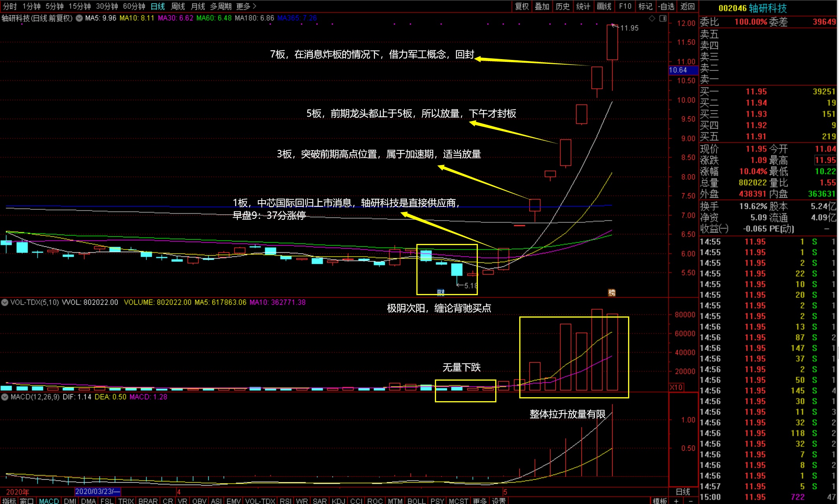839x504 pixels.
Task: Open F10 company information
Action: [625, 6]
